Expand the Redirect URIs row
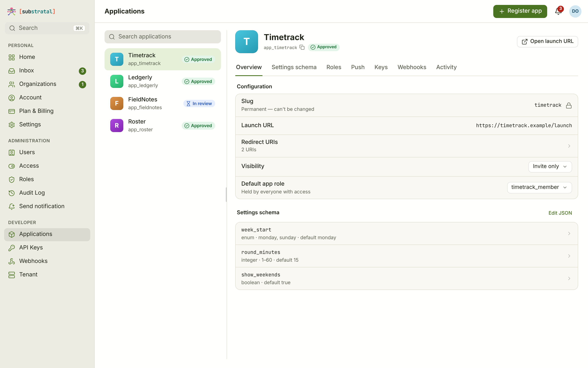The image size is (588, 368). (x=406, y=146)
